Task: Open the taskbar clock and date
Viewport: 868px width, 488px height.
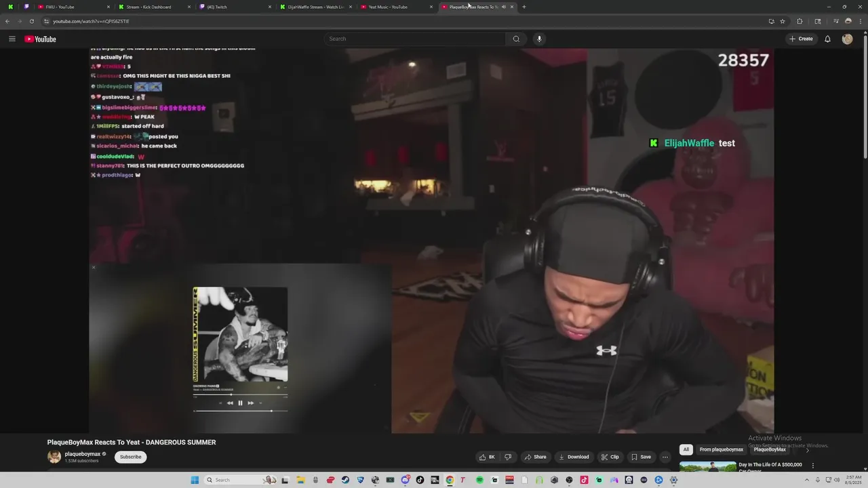Action: coord(852,480)
